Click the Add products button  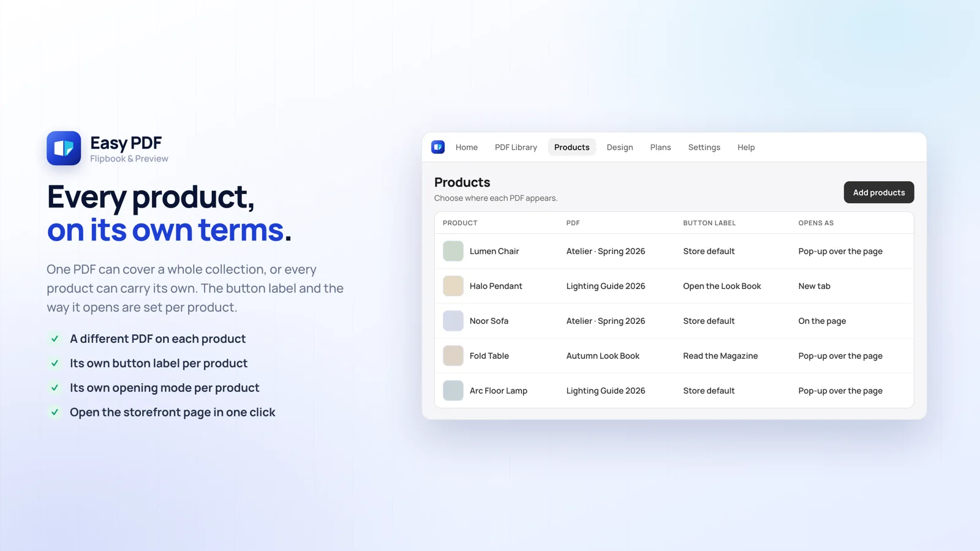pyautogui.click(x=879, y=192)
